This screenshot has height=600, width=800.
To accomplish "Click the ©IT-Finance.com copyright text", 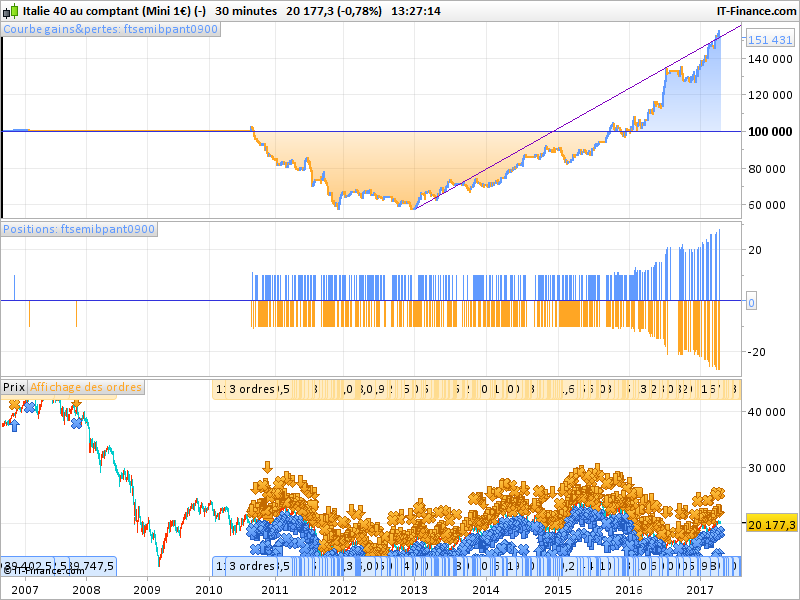I will (x=44, y=571).
